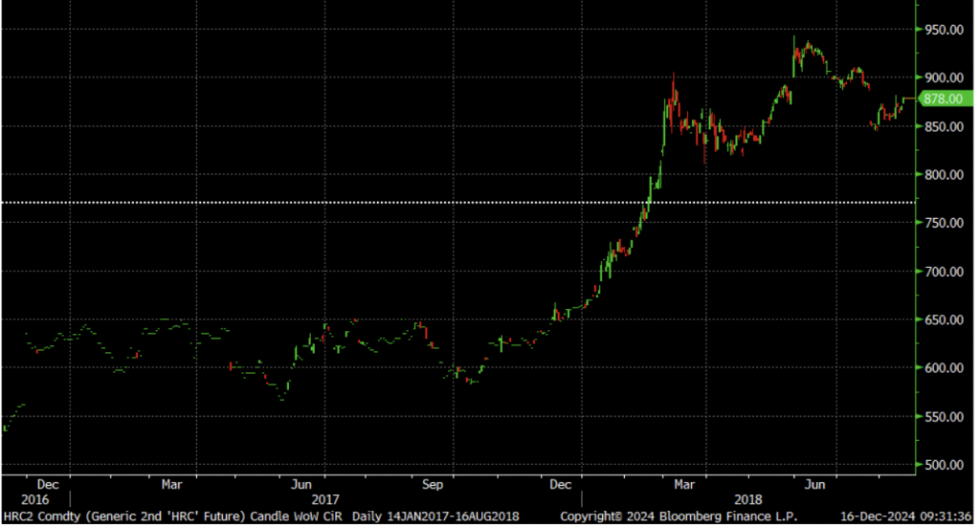Select the 900.00 price axis label

[942, 77]
